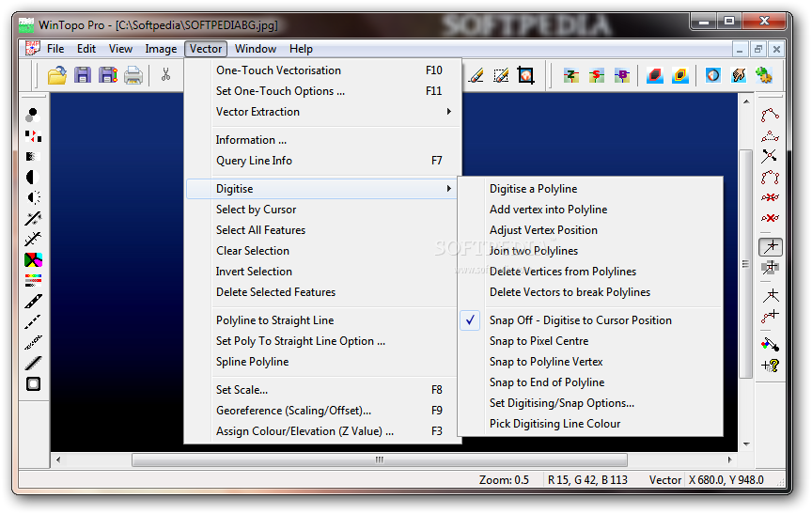The height and width of the screenshot is (514, 812).
Task: Click the rainbow colour bars icon in left toolbar
Action: (x=33, y=281)
